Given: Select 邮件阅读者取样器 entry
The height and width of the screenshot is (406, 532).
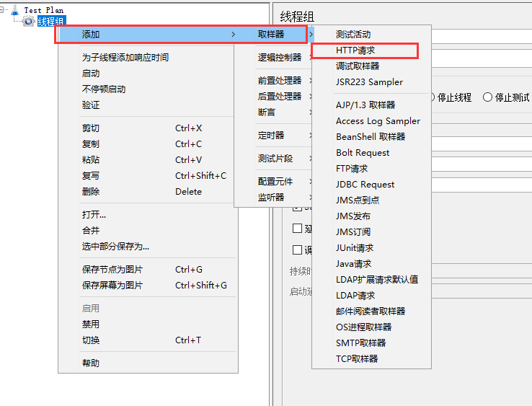Looking at the screenshot, I should pyautogui.click(x=371, y=312).
